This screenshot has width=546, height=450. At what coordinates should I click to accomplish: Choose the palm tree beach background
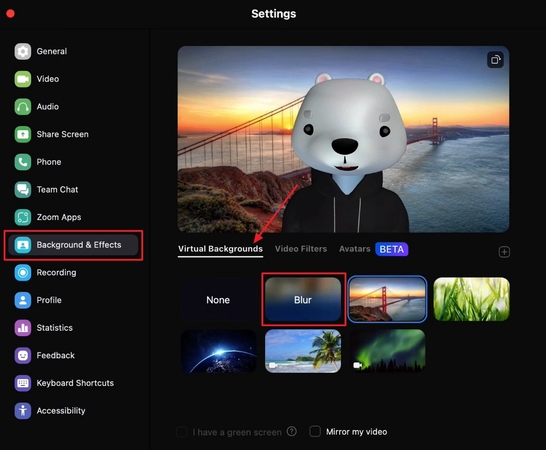[x=303, y=351]
